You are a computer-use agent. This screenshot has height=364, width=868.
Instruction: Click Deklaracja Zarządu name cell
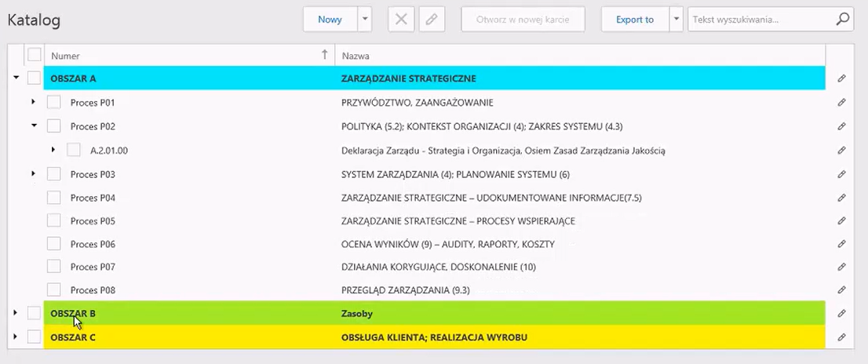pyautogui.click(x=503, y=150)
